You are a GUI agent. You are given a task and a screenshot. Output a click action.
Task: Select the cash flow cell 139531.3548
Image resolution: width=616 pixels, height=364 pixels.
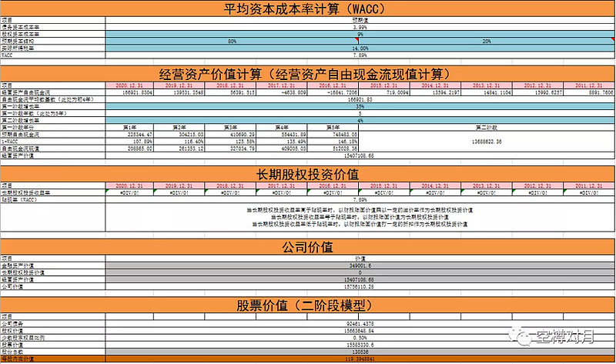pyautogui.click(x=179, y=92)
